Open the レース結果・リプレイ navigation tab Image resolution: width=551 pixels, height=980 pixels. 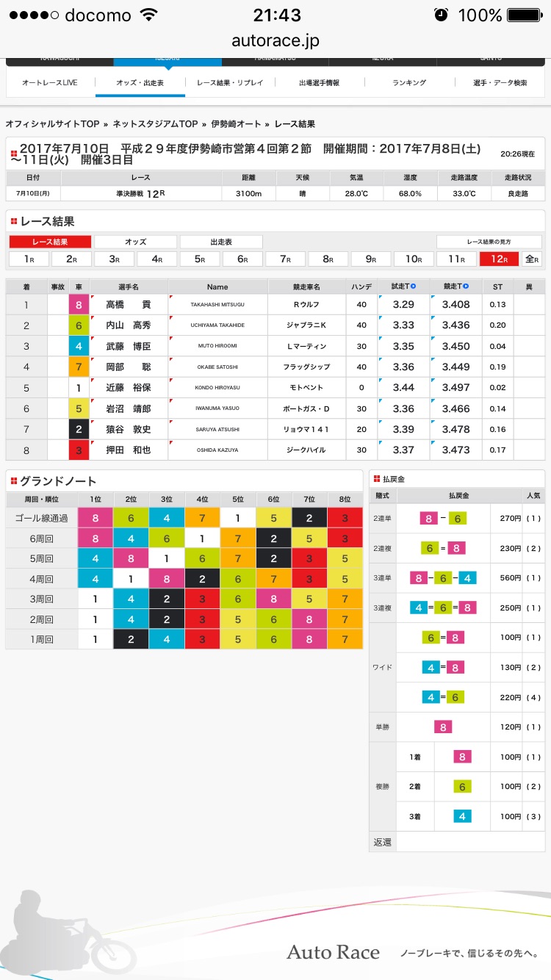tap(230, 83)
